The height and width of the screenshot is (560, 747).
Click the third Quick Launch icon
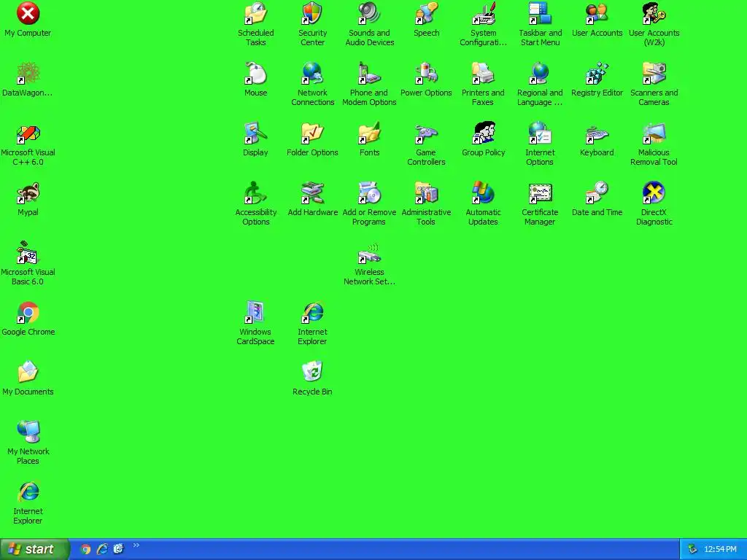[119, 549]
